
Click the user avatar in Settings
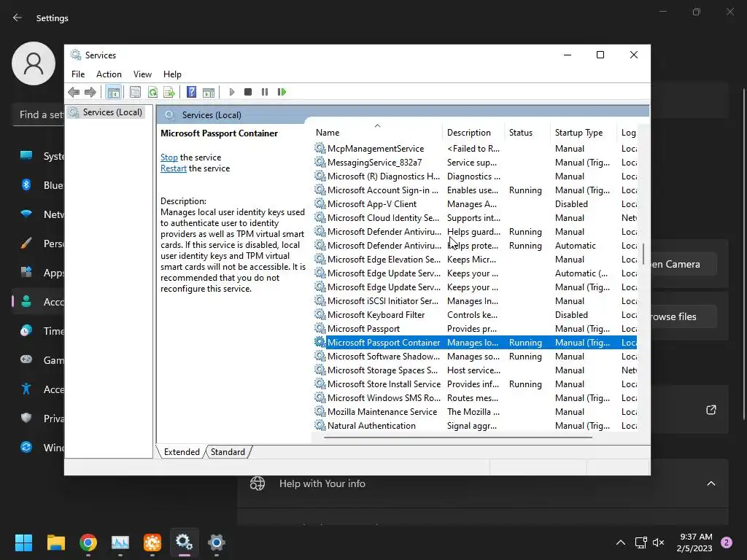pyautogui.click(x=34, y=63)
